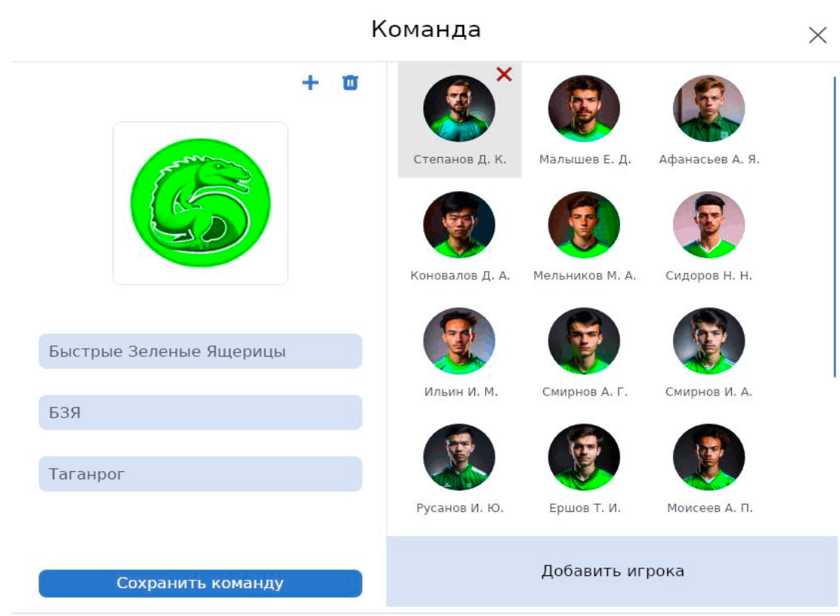Select the green lizard team logo
This screenshot has height=616, width=840.
200,203
